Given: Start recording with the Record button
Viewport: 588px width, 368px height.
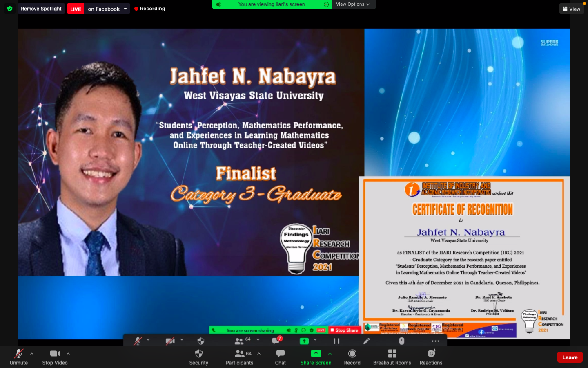Looking at the screenshot, I should pos(352,354).
